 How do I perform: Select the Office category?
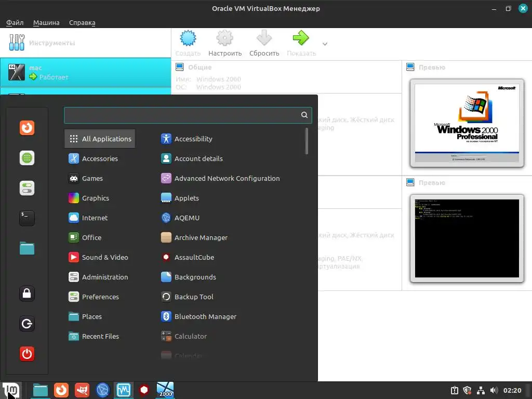tap(100, 237)
